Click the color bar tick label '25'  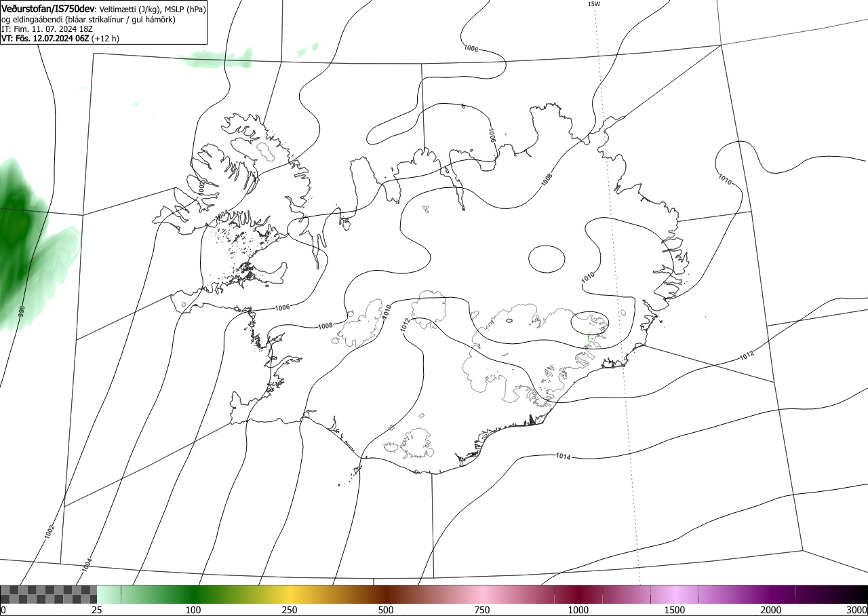(x=97, y=610)
